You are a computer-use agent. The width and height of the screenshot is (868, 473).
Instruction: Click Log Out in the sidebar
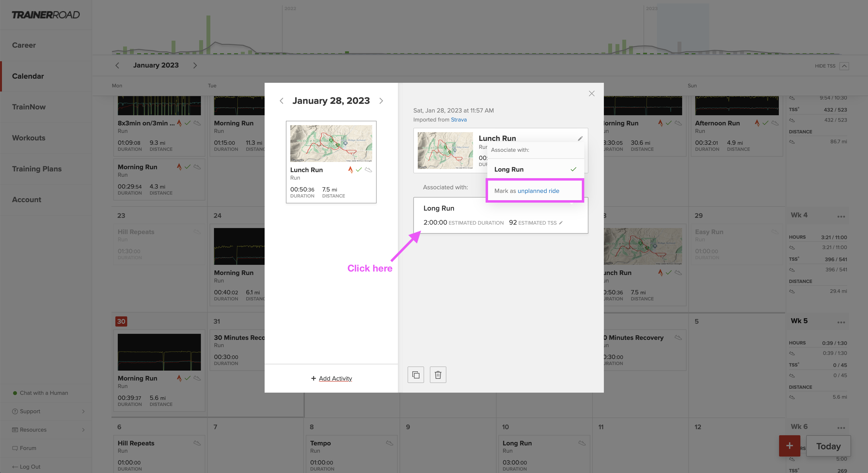click(26, 467)
